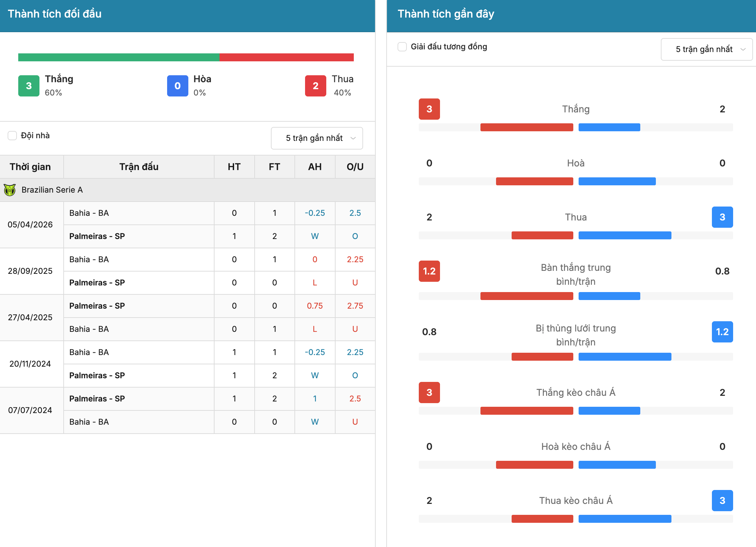Click the Thành tích gần đây heading

click(x=446, y=14)
